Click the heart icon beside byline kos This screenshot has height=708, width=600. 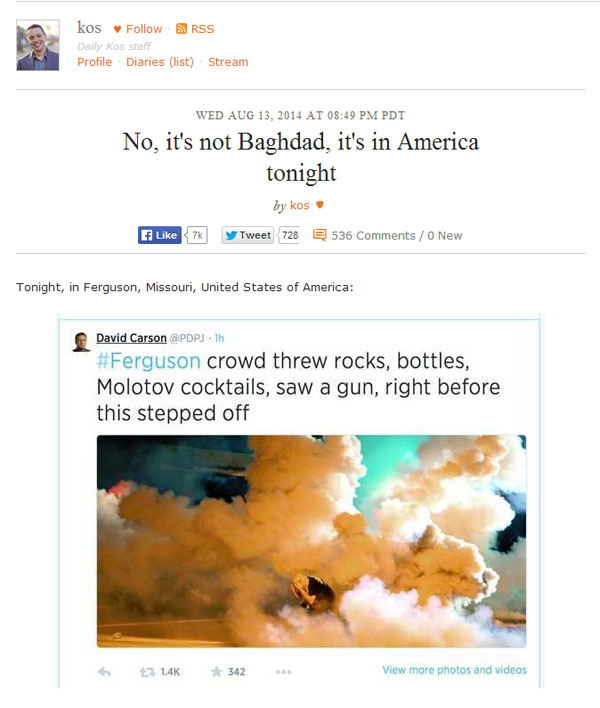pos(320,205)
